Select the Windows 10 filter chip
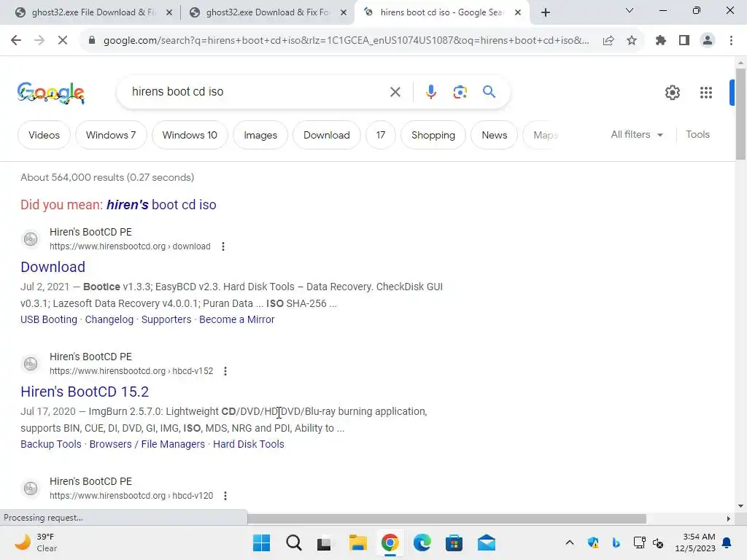The width and height of the screenshot is (747, 560). pyautogui.click(x=190, y=135)
